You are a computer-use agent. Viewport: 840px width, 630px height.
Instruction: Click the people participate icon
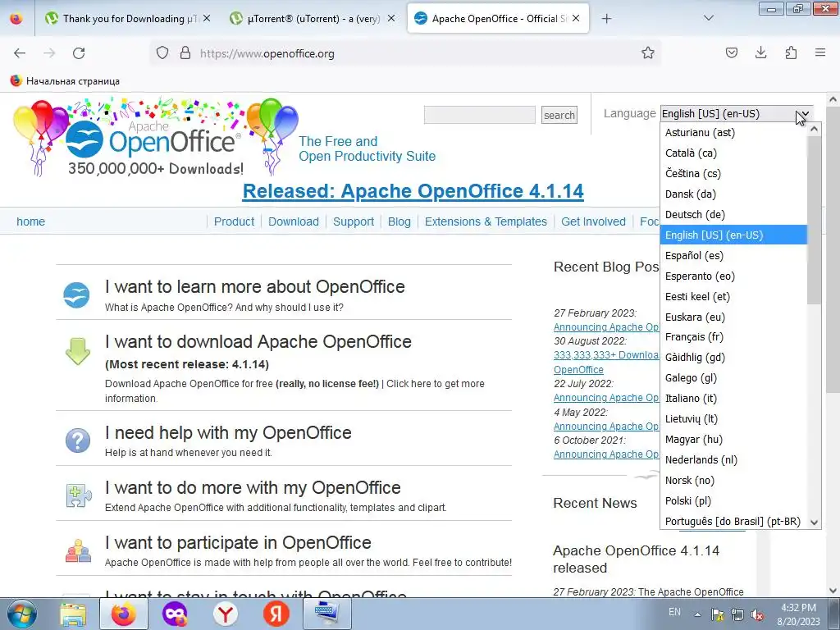pyautogui.click(x=78, y=550)
